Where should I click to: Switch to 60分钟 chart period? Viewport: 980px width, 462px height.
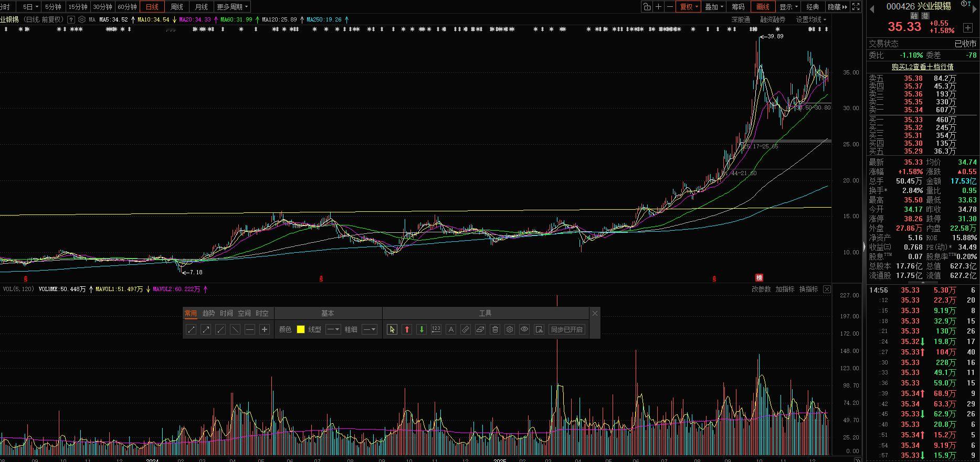click(127, 7)
